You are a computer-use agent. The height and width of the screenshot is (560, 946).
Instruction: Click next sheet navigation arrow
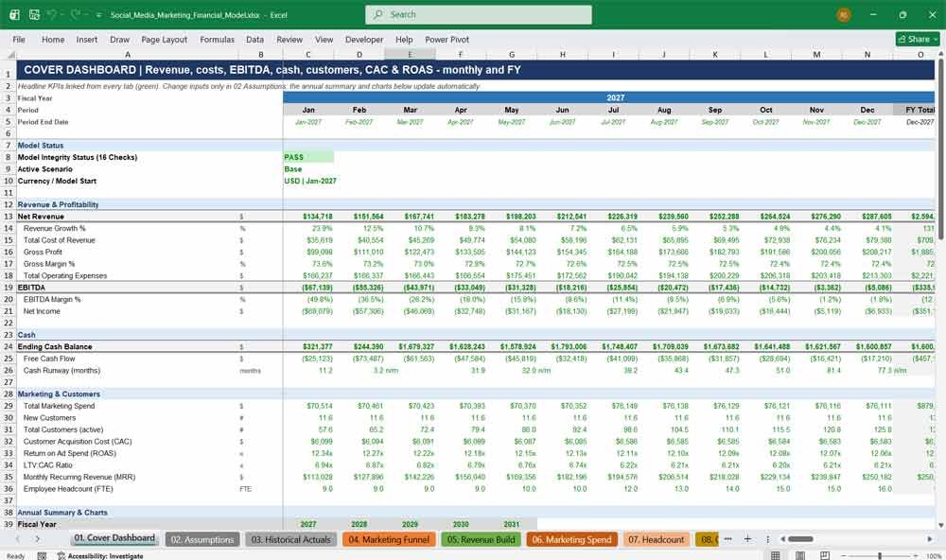38,539
